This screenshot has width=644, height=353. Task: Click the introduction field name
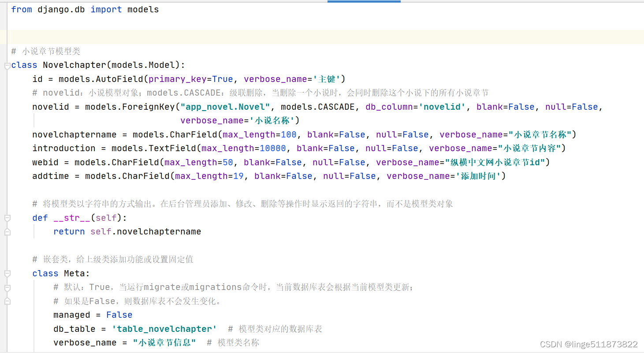[64, 148]
